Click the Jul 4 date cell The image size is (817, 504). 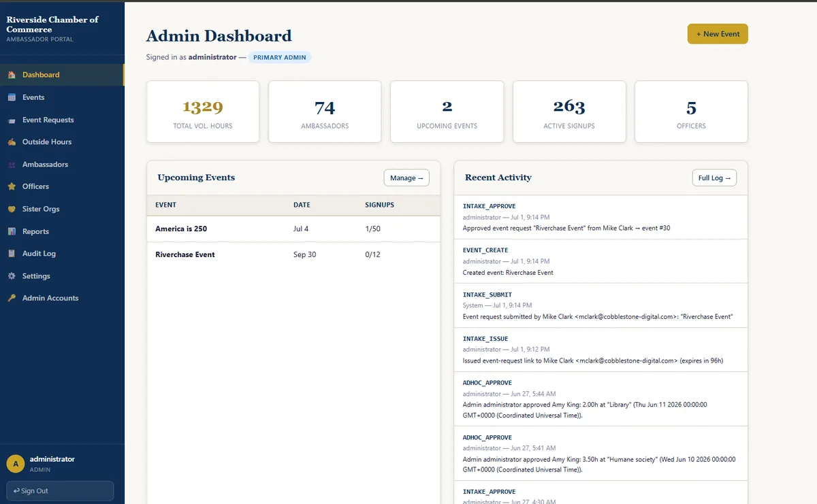[x=301, y=229]
